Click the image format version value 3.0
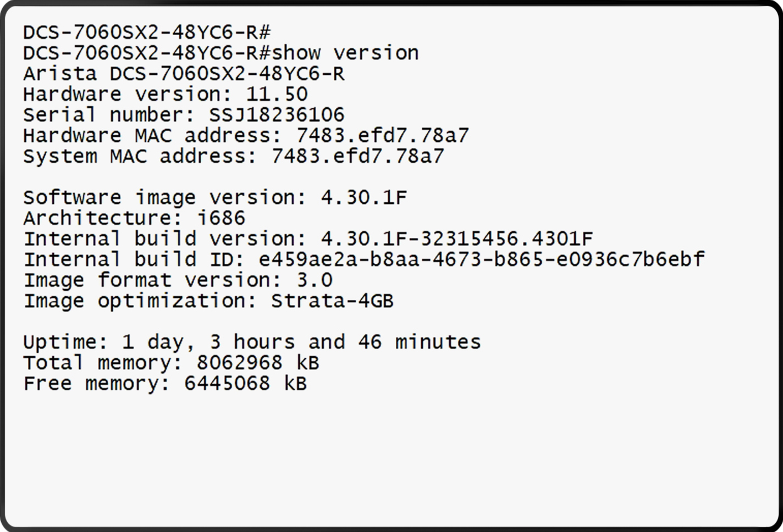783x532 pixels. [x=315, y=280]
